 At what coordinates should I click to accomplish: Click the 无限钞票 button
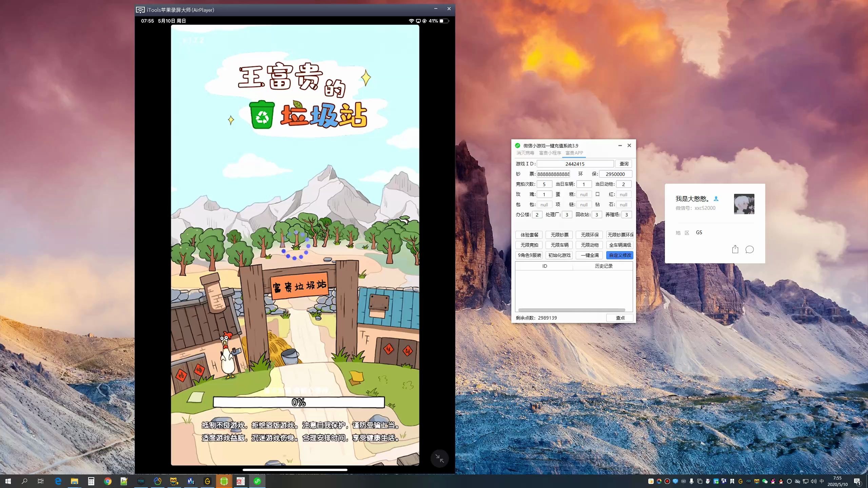pyautogui.click(x=559, y=235)
